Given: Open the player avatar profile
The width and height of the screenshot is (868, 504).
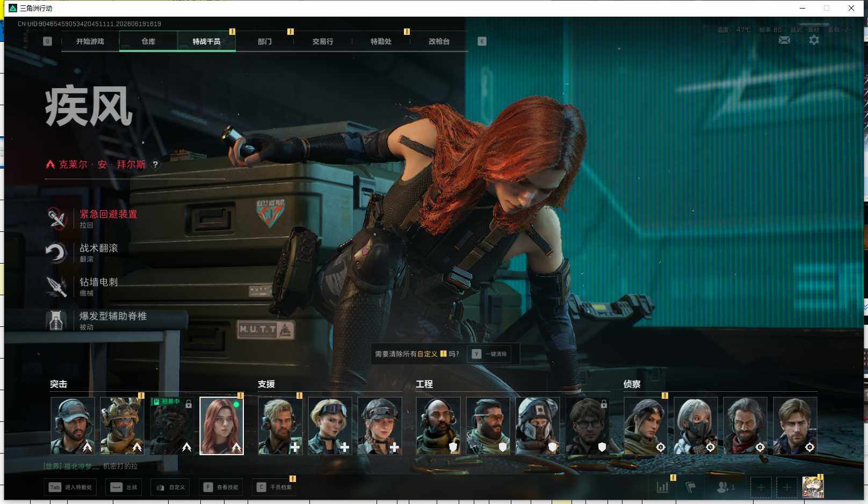Looking at the screenshot, I should click(813, 487).
